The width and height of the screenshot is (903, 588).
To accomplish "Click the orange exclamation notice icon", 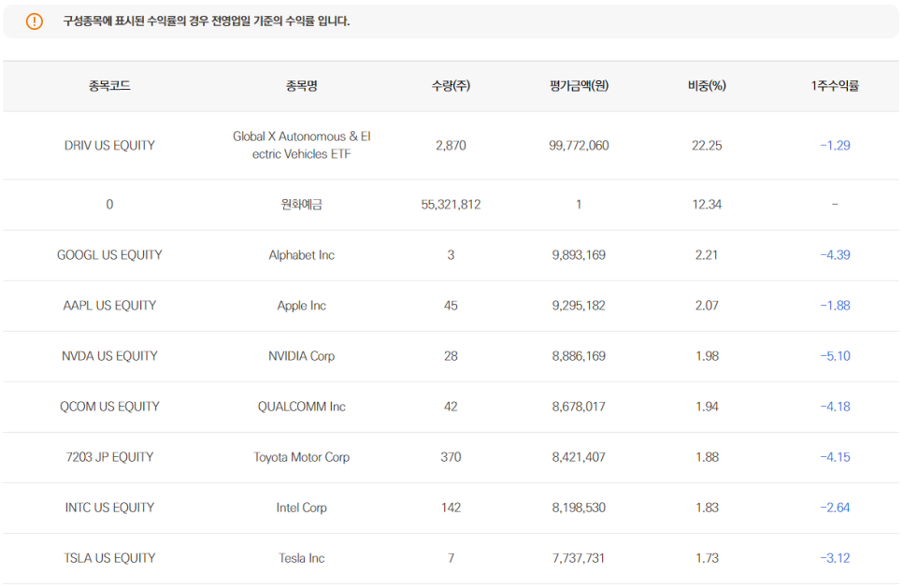I will coord(35,22).
